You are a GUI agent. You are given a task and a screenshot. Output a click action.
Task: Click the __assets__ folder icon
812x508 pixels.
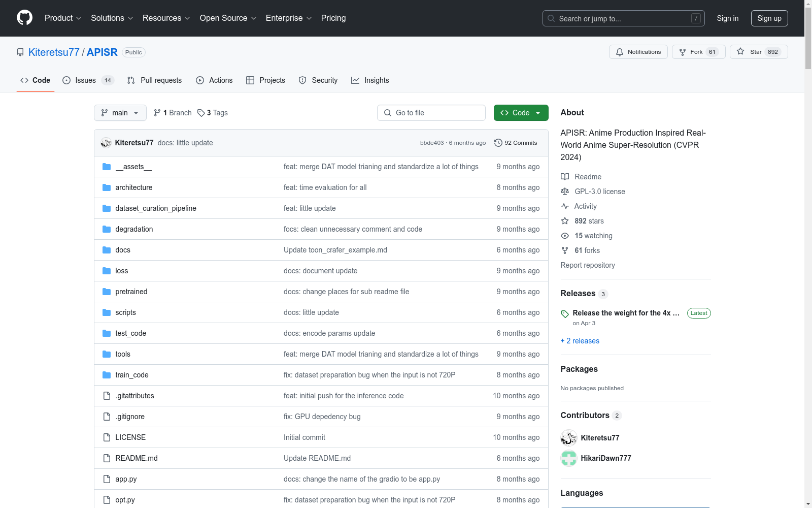click(x=107, y=167)
